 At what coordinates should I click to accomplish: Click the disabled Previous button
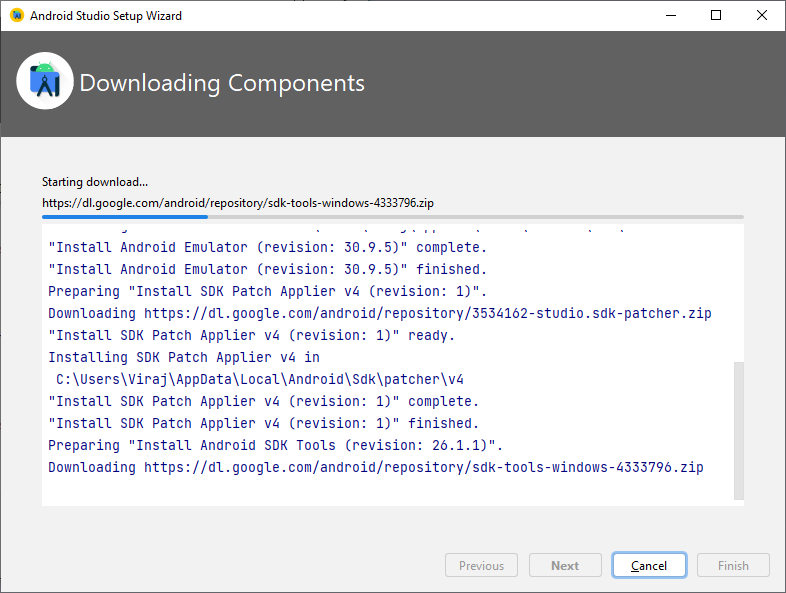click(x=481, y=565)
